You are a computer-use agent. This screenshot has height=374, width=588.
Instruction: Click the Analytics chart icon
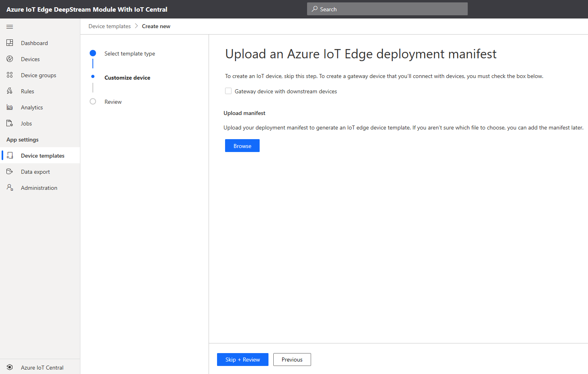coord(10,107)
